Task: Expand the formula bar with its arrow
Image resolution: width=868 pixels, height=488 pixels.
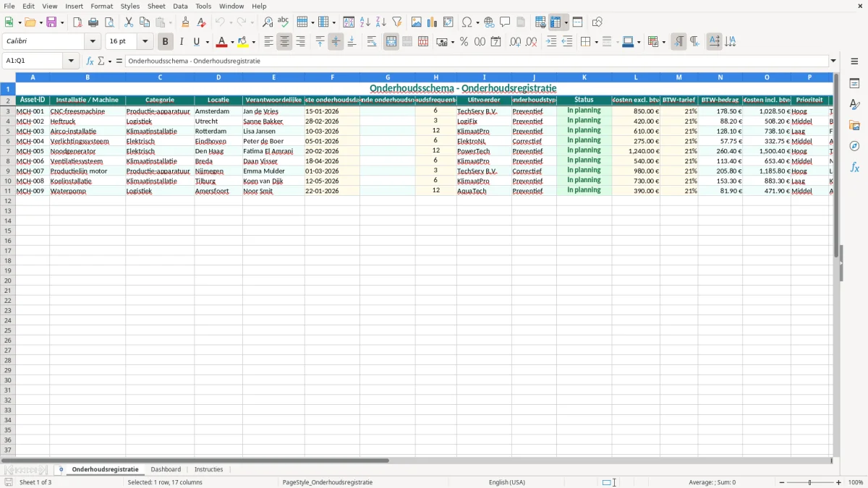Action: coord(833,61)
